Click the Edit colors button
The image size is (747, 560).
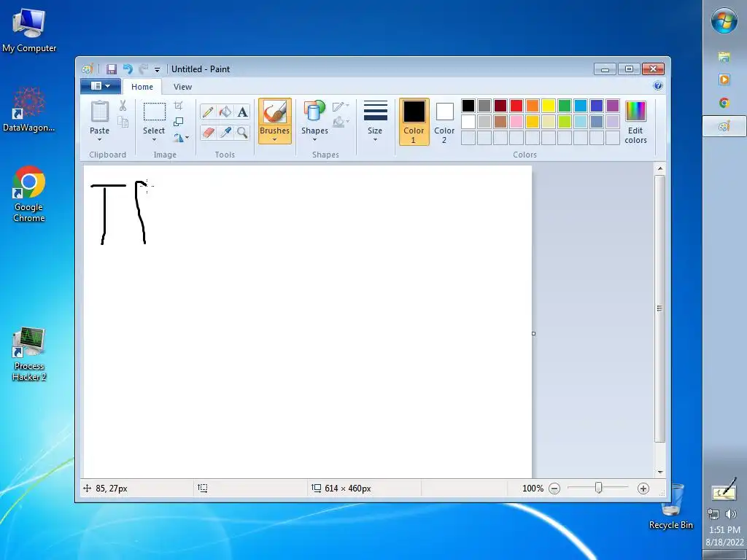635,122
